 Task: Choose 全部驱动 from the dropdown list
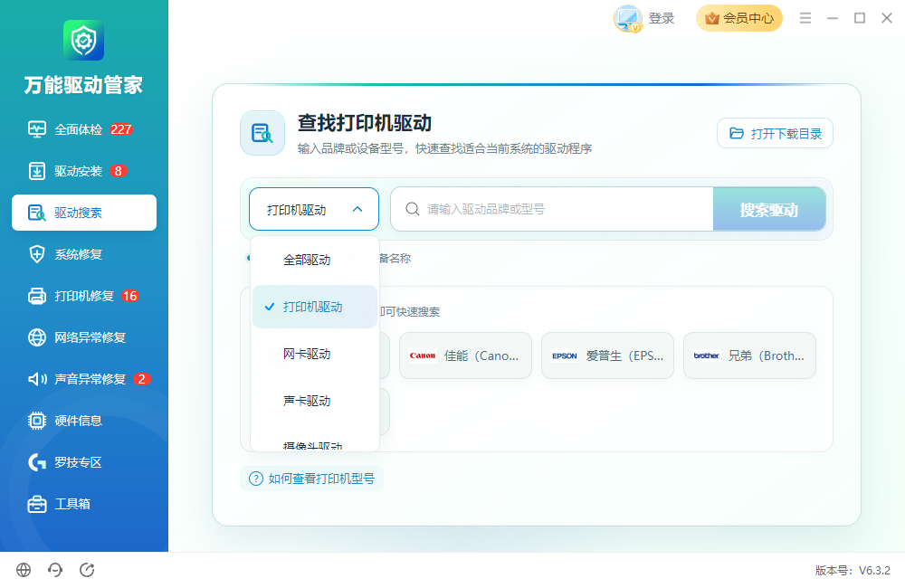click(x=315, y=260)
